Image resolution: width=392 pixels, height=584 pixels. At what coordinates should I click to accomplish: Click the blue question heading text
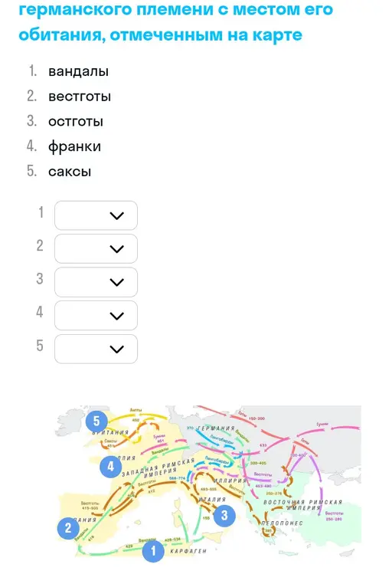click(176, 22)
